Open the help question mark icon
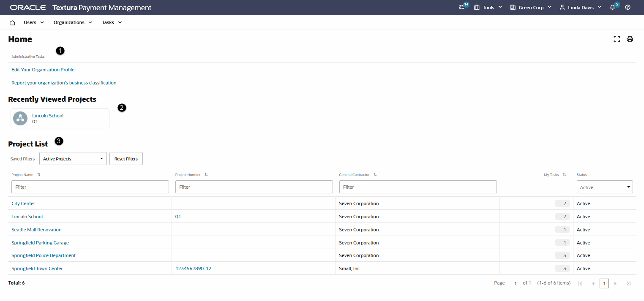 (628, 8)
